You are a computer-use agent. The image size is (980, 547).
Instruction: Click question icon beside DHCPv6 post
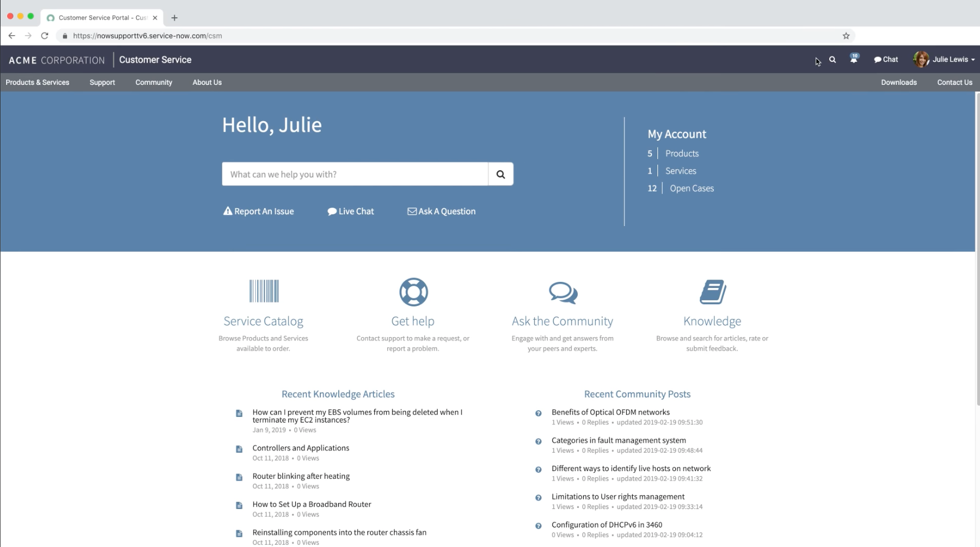click(x=538, y=526)
